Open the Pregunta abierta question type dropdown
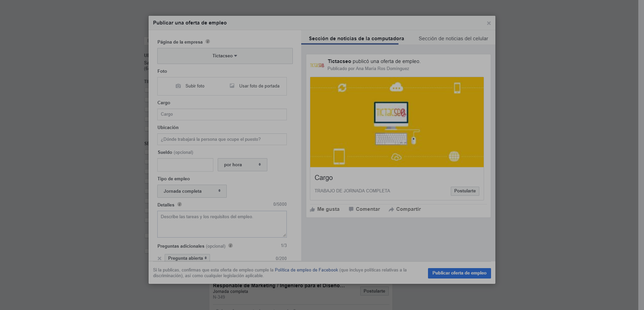644x310 pixels. [x=187, y=258]
